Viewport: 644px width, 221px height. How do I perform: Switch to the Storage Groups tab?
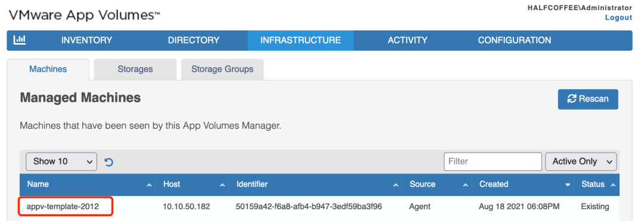222,69
